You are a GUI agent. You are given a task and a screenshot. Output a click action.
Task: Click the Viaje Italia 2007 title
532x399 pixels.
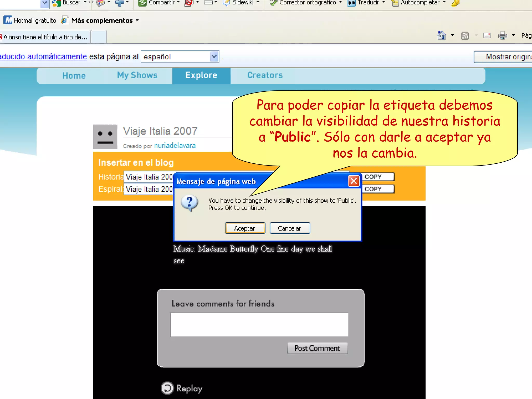click(160, 131)
